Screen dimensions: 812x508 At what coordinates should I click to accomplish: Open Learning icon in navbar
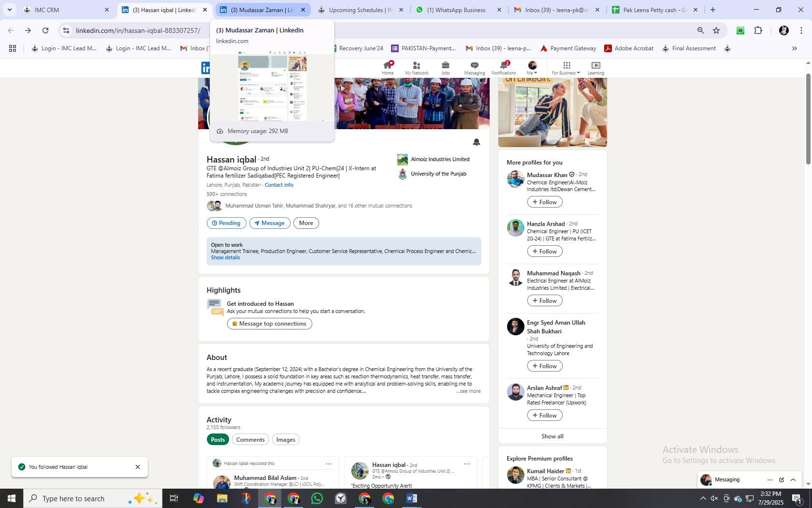tap(595, 68)
